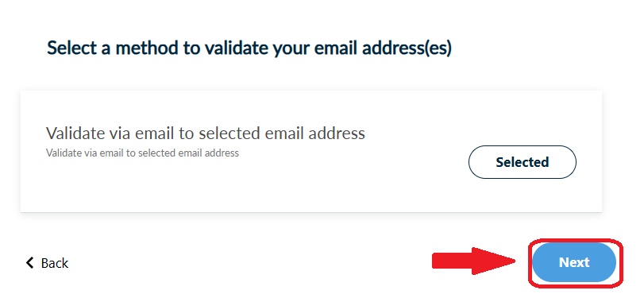Deselect the email validation method option

tap(522, 162)
